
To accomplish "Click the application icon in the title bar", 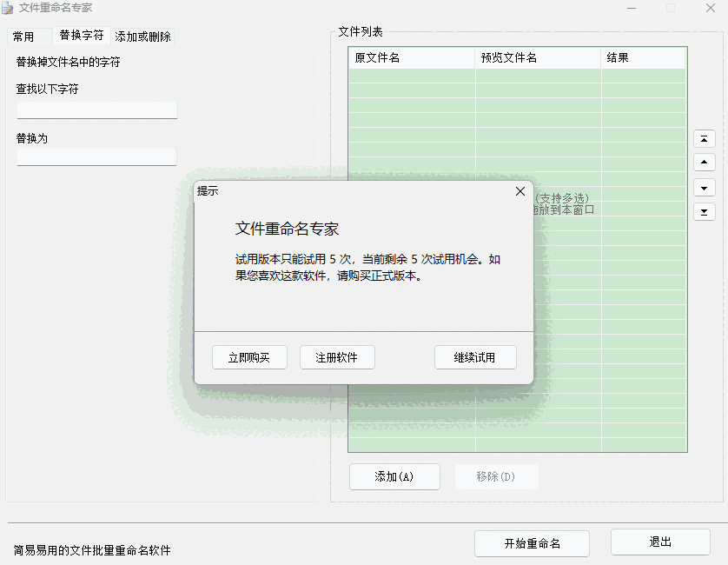I will click(9, 8).
